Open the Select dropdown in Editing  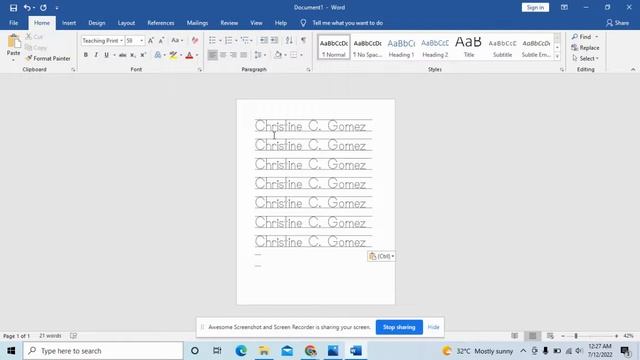pyautogui.click(x=586, y=59)
